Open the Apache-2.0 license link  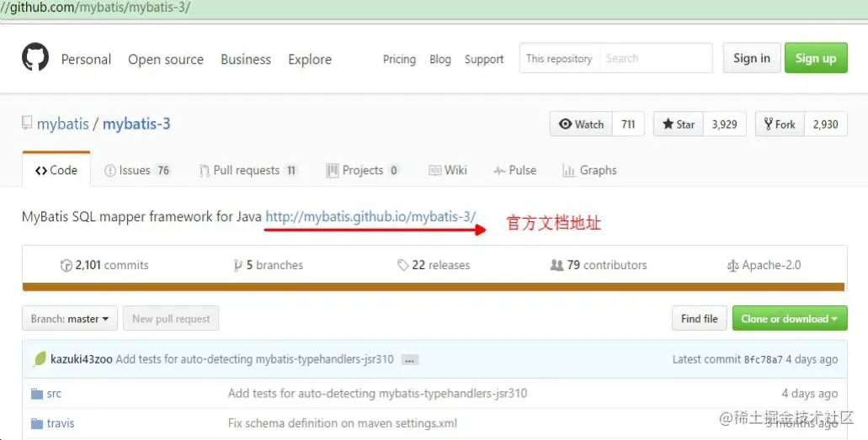[x=764, y=265]
